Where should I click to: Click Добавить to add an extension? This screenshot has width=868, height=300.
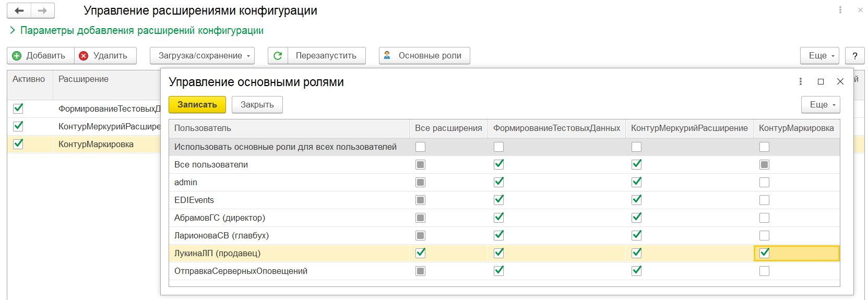point(40,56)
